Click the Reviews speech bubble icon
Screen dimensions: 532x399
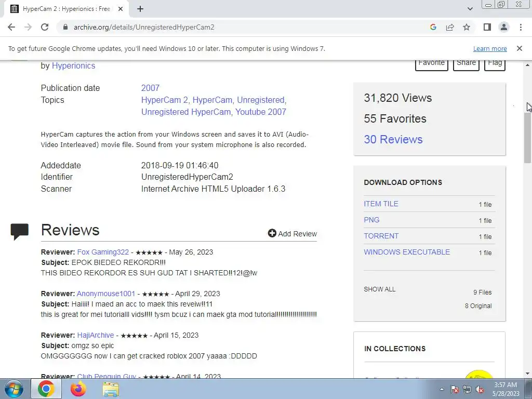(x=19, y=232)
